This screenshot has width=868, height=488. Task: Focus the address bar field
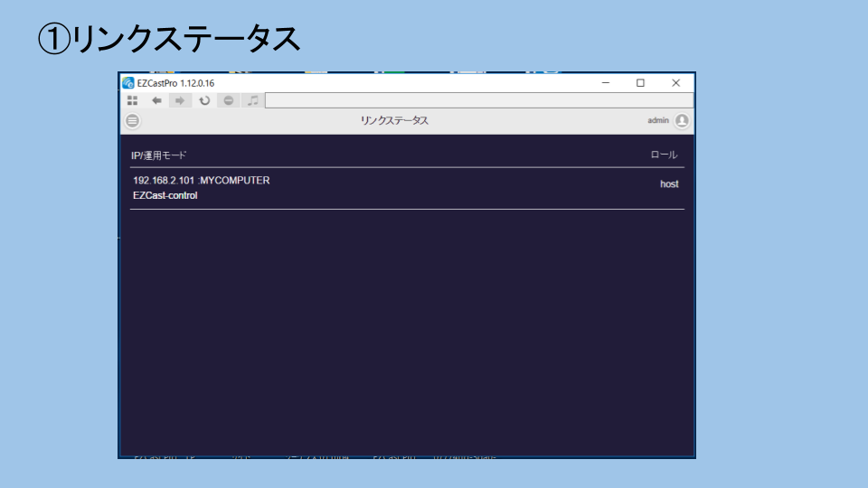point(479,100)
